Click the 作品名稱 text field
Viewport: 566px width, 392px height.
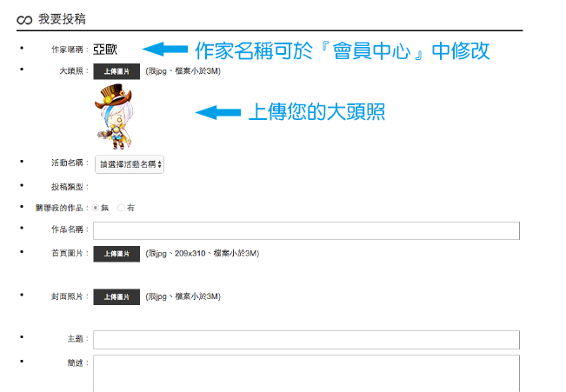pyautogui.click(x=306, y=230)
